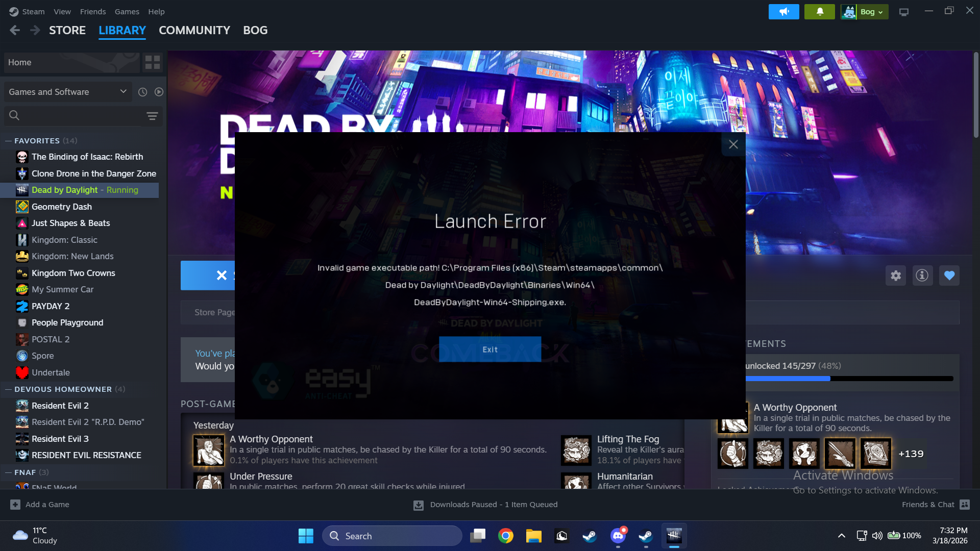Open Dead by Daylight taskbar icon
980x551 pixels.
coord(674,536)
